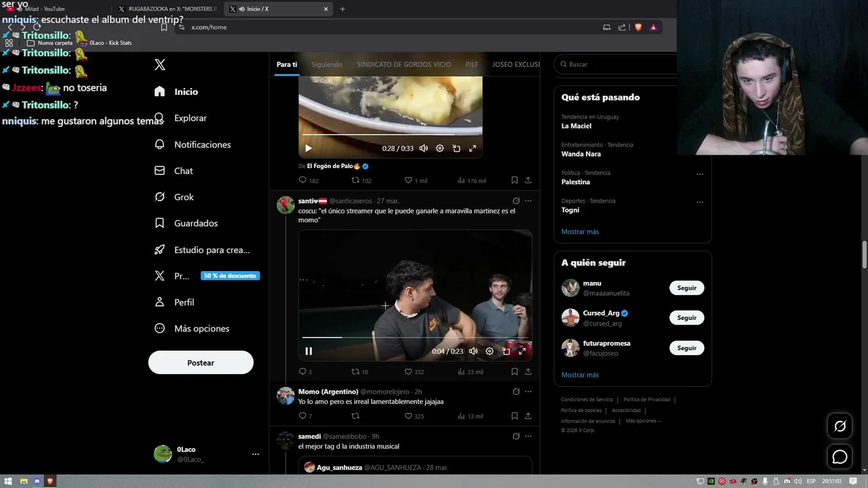Fullscreen the coscu video
Viewport: 868px width, 488px height.
(x=522, y=351)
